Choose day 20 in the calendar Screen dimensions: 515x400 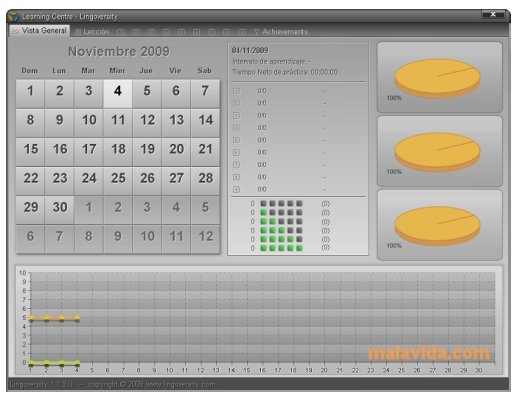[176, 152]
